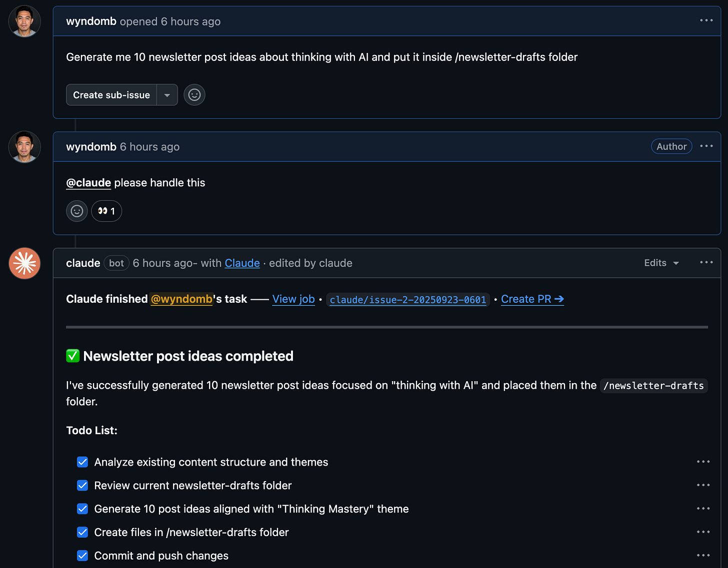Viewport: 728px width, 568px height.
Task: Open options for "Review current newsletter-drafts folder" item
Action: click(703, 485)
